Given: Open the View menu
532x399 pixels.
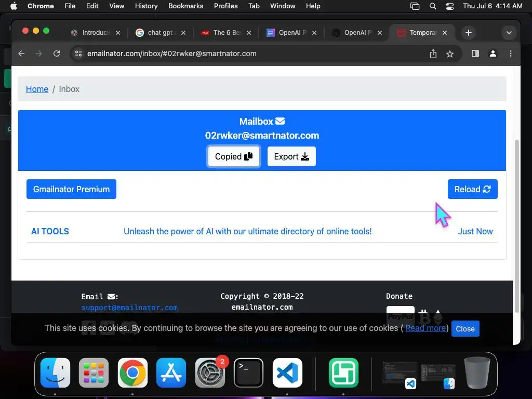Looking at the screenshot, I should (117, 6).
